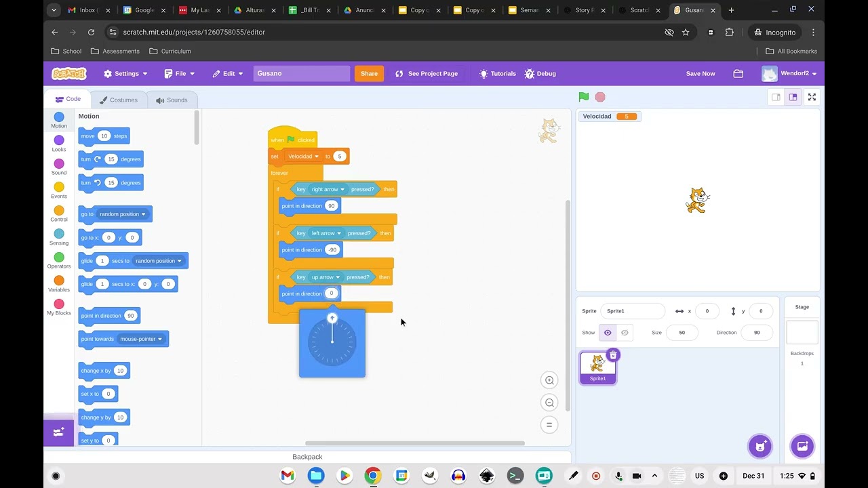
Task: Click See Project Page button
Action: click(x=426, y=73)
